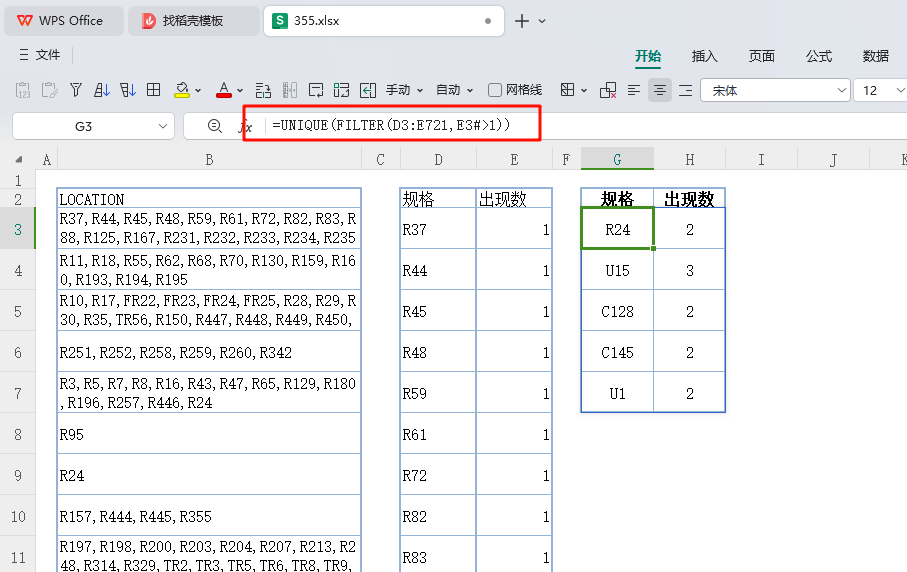Click the zoom magnifier beside formula bar
The width and height of the screenshot is (907, 572).
[215, 126]
